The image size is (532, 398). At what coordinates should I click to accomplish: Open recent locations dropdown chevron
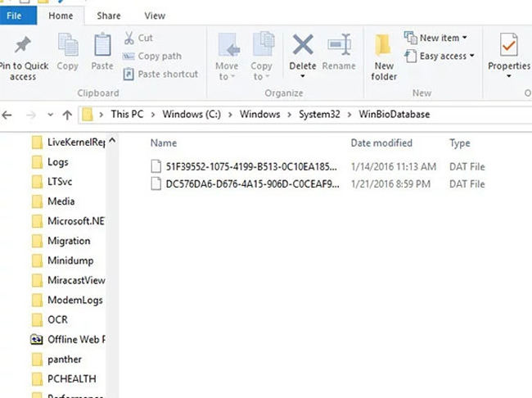tap(50, 115)
